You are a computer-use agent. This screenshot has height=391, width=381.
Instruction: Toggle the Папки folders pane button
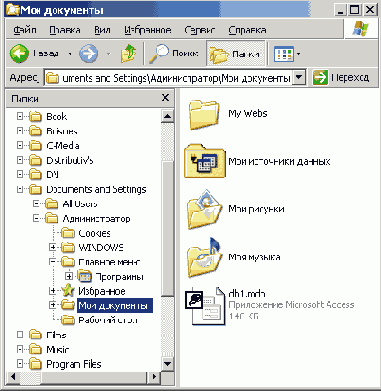click(x=236, y=54)
